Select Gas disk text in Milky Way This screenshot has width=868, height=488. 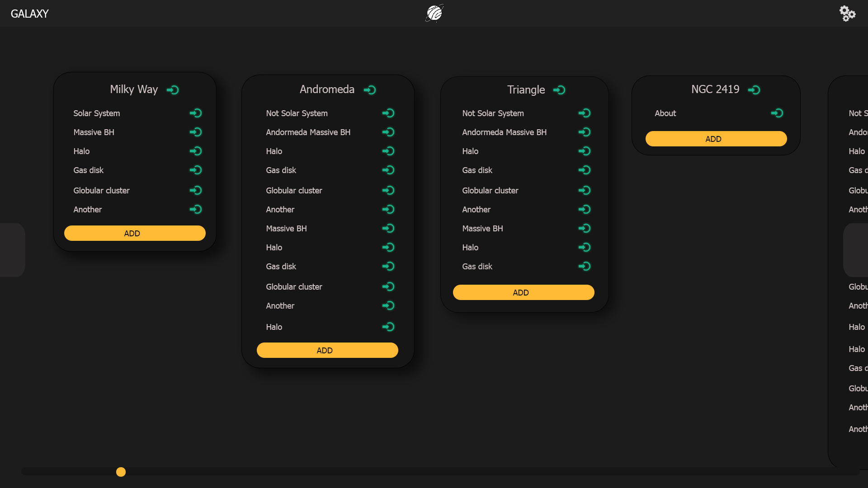(88, 170)
